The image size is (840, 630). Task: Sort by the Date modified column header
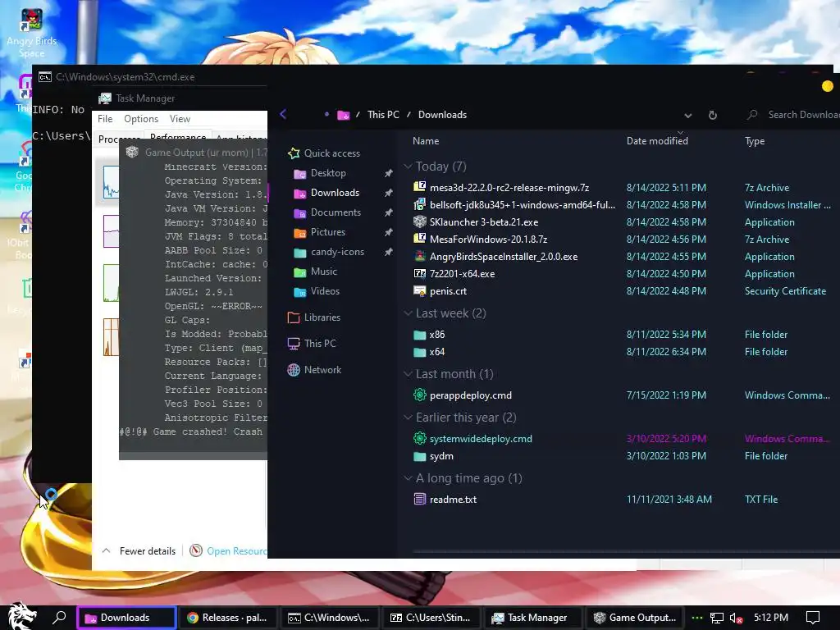(x=657, y=141)
